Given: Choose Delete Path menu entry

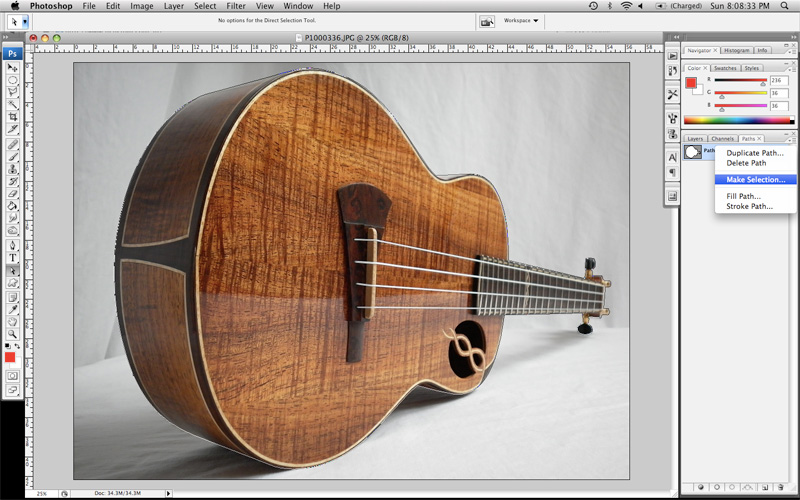Looking at the screenshot, I should click(x=746, y=163).
